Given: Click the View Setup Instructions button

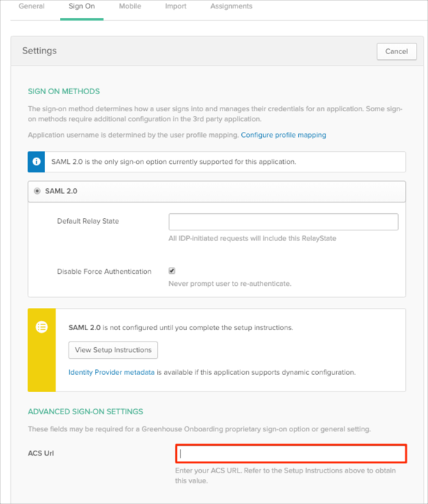Looking at the screenshot, I should tap(113, 350).
